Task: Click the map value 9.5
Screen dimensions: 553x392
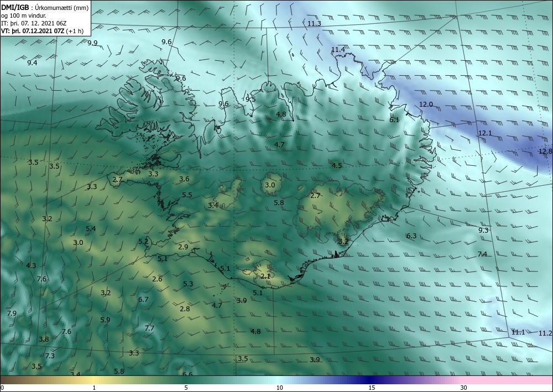Action: point(251,99)
